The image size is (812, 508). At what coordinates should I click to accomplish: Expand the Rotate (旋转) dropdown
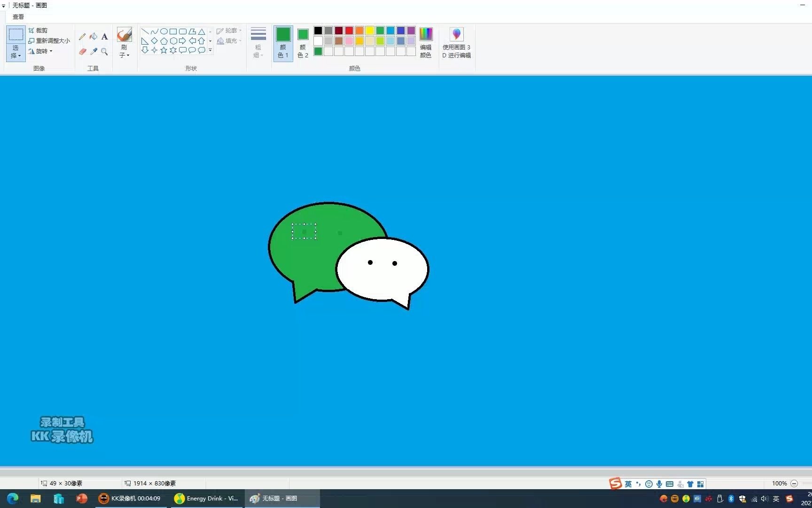tap(40, 51)
